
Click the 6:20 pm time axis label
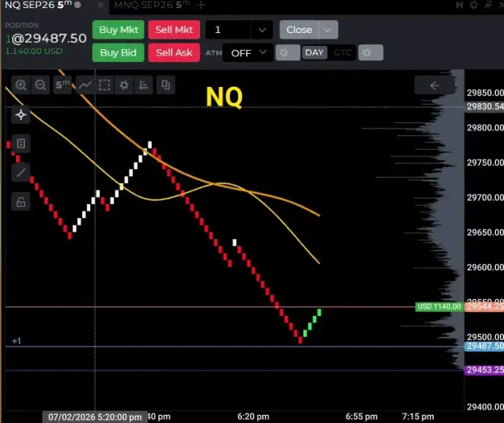coord(253,417)
